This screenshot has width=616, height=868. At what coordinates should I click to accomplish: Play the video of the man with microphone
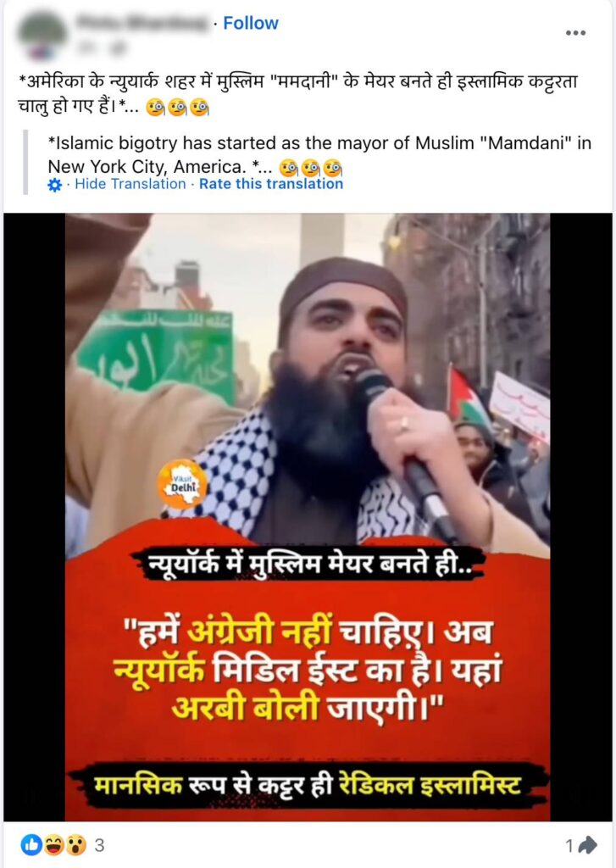[x=308, y=516]
